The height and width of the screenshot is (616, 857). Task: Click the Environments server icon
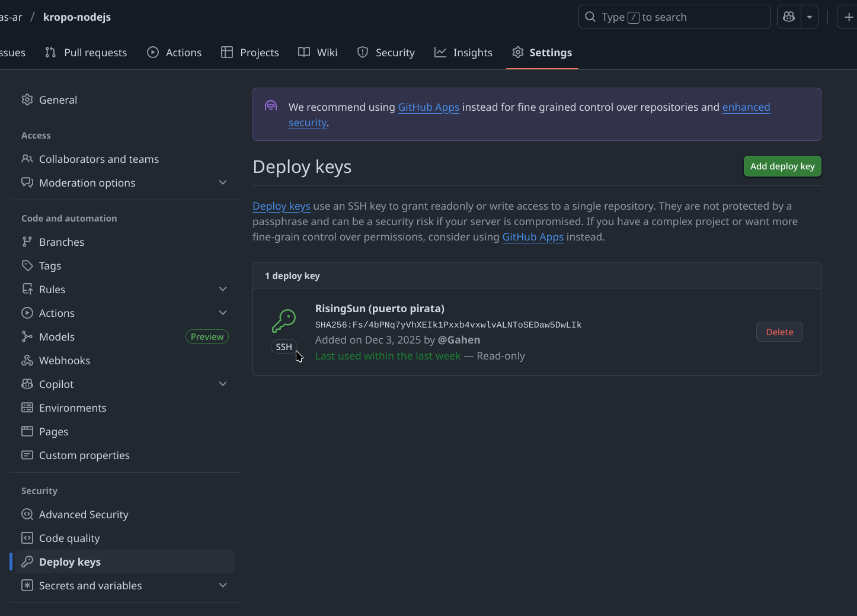(27, 408)
